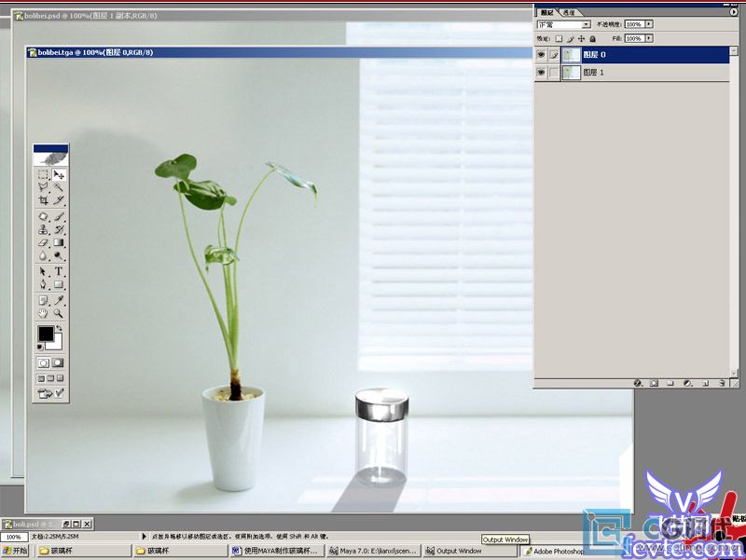Open the layer opacity 100% slider arrow
This screenshot has height=560, width=746.
[x=649, y=24]
